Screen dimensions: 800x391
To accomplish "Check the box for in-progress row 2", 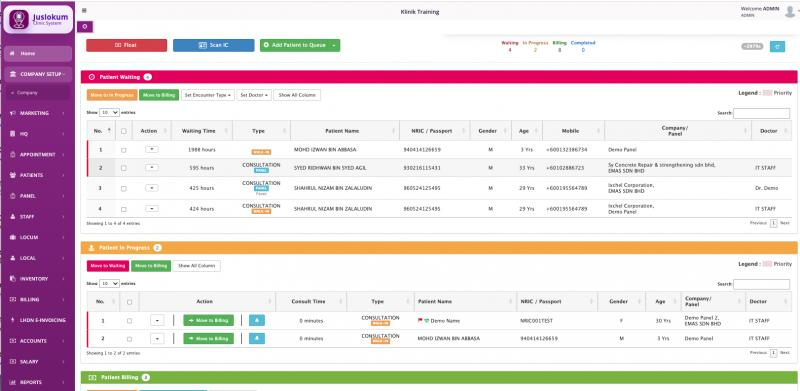I will pyautogui.click(x=129, y=339).
